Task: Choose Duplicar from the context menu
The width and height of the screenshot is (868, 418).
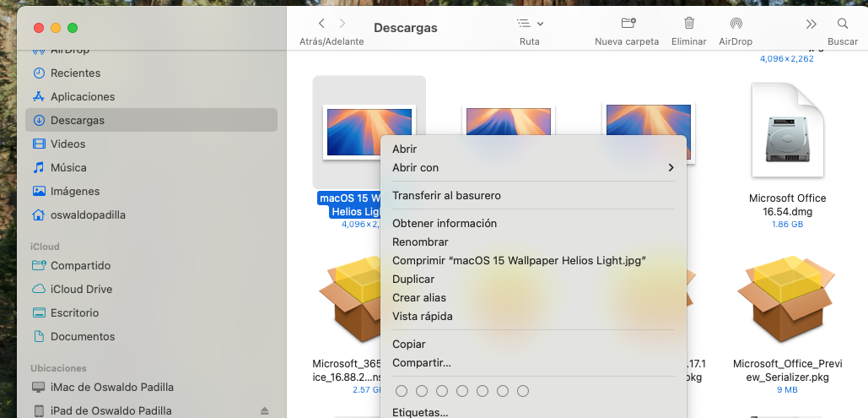Action: pos(534,280)
